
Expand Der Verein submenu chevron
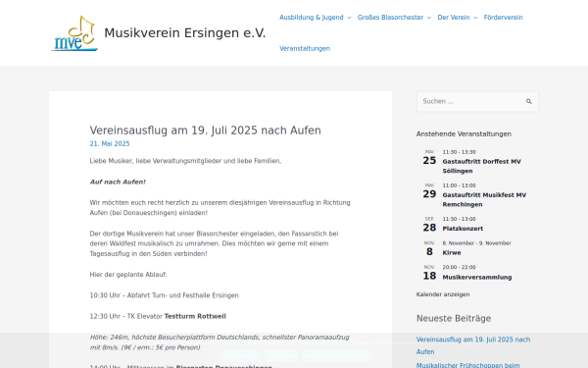pos(475,18)
